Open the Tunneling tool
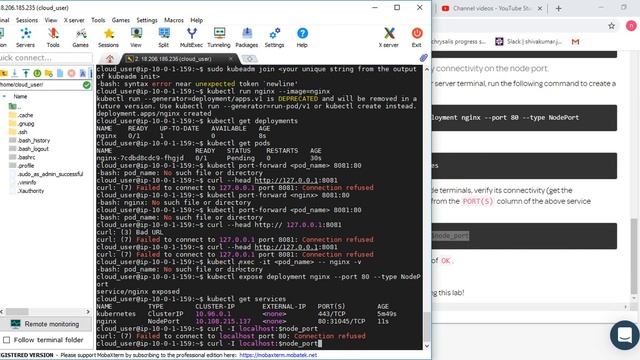This screenshot has width=640, height=360. (219, 38)
